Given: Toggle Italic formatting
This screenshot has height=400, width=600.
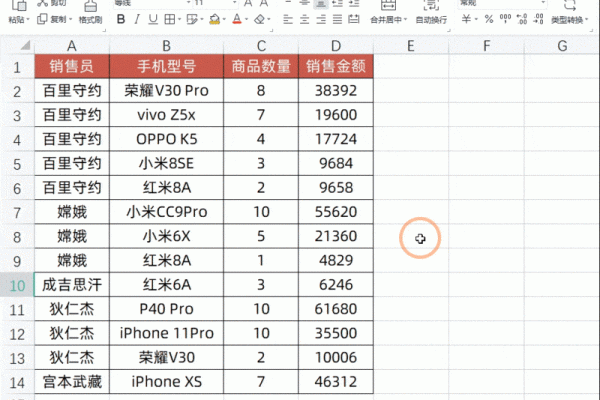Looking at the screenshot, I should tap(137, 19).
